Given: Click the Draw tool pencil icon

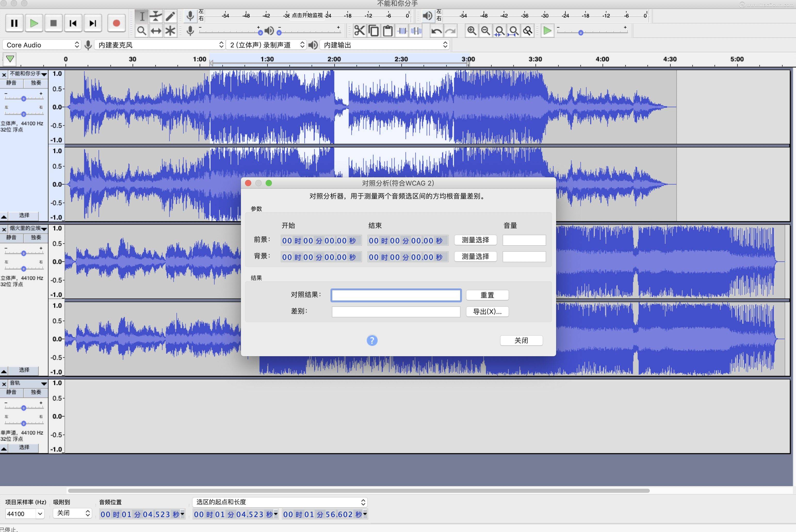Looking at the screenshot, I should [x=170, y=16].
